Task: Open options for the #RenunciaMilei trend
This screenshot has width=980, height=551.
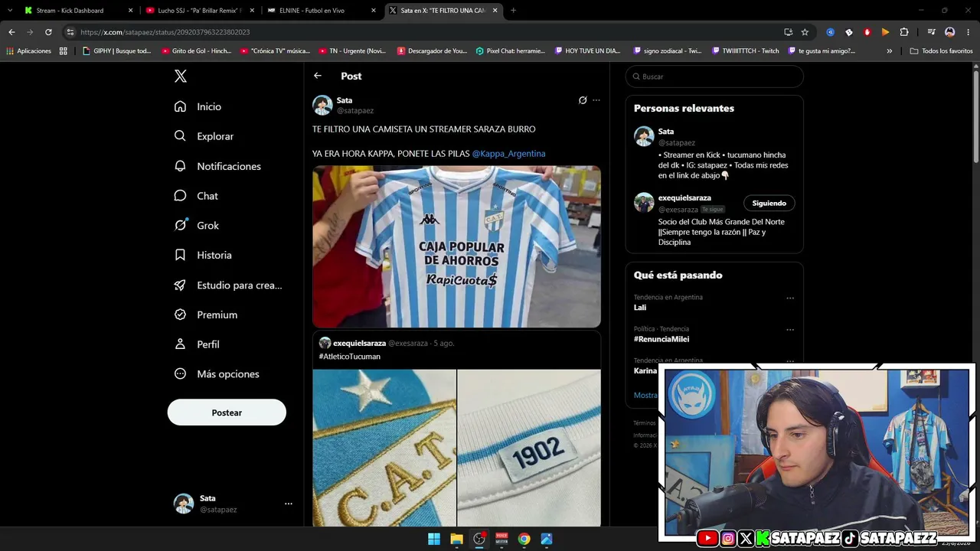Action: [790, 330]
